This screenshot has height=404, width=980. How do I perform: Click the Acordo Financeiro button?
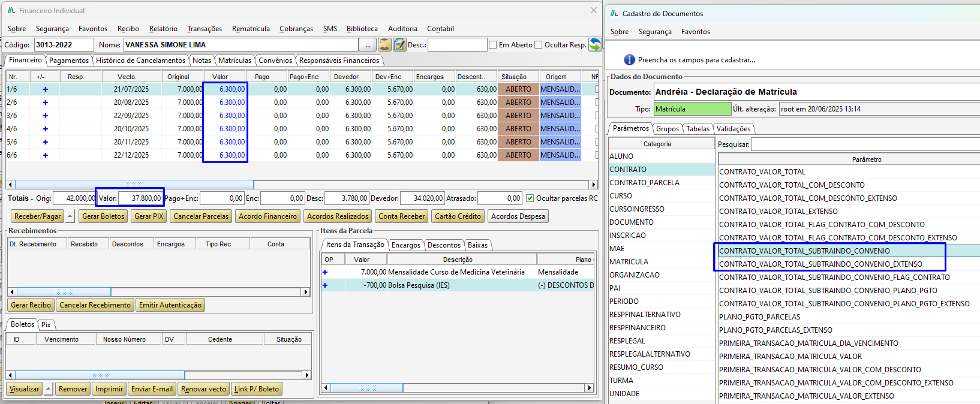pos(267,216)
